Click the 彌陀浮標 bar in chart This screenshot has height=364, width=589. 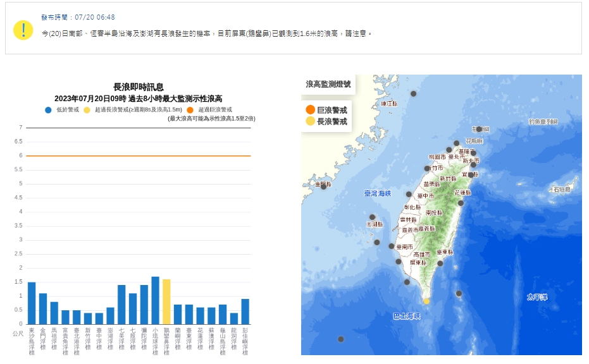(x=144, y=305)
